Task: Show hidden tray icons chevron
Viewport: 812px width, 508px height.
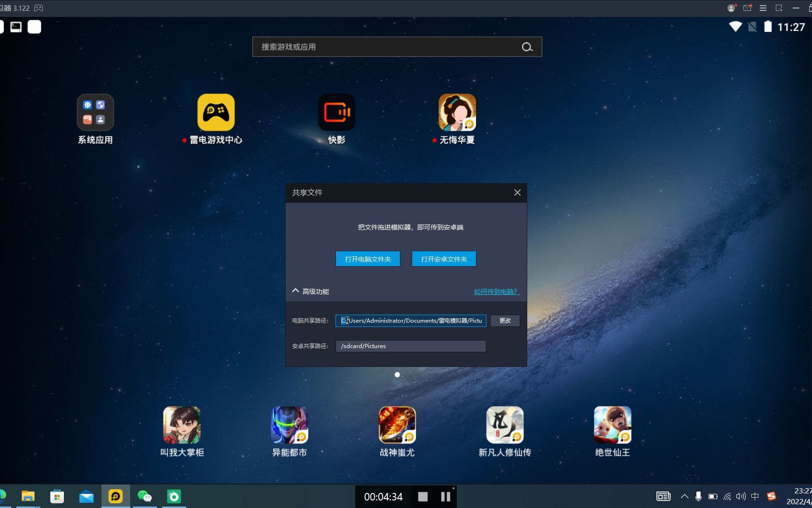Action: [x=685, y=496]
